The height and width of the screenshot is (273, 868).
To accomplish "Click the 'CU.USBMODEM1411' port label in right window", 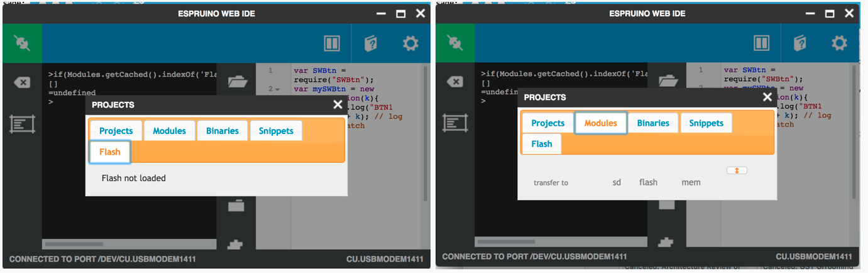I will pyautogui.click(x=815, y=257).
